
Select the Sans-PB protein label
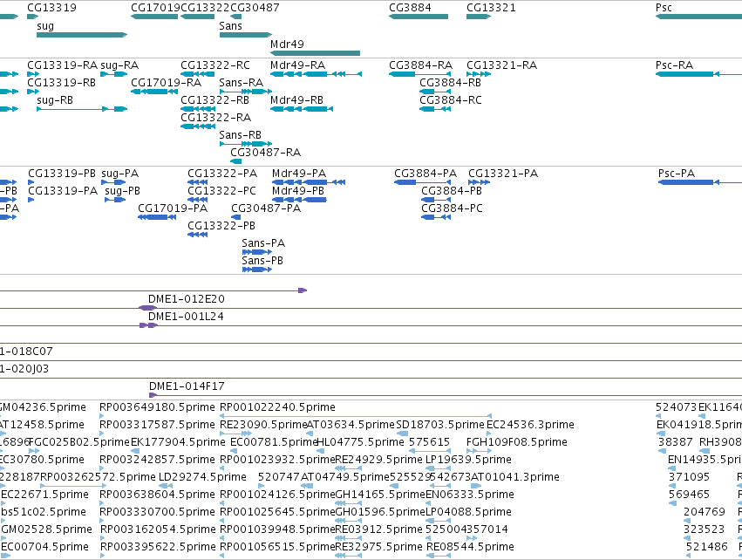pyautogui.click(x=262, y=261)
